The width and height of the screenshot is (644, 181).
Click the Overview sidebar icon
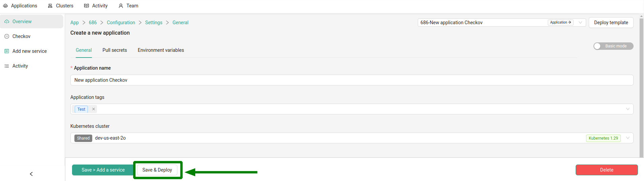(7, 22)
